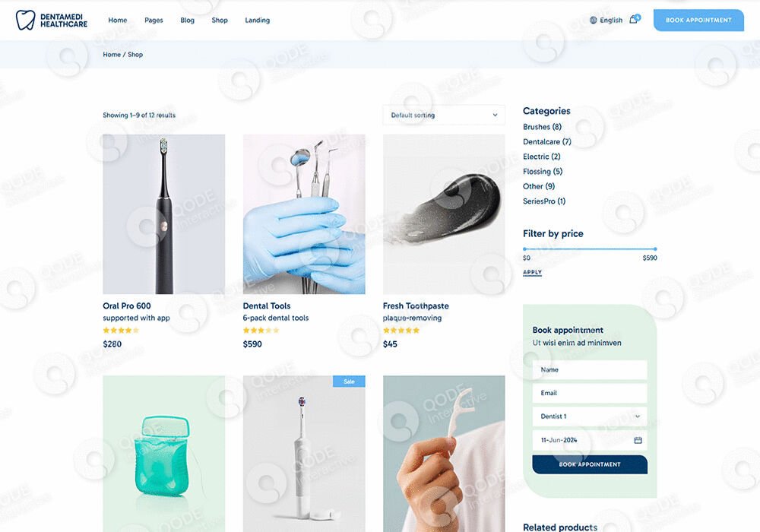Image resolution: width=760 pixels, height=532 pixels.
Task: Open the calendar icon in date field
Action: click(638, 440)
